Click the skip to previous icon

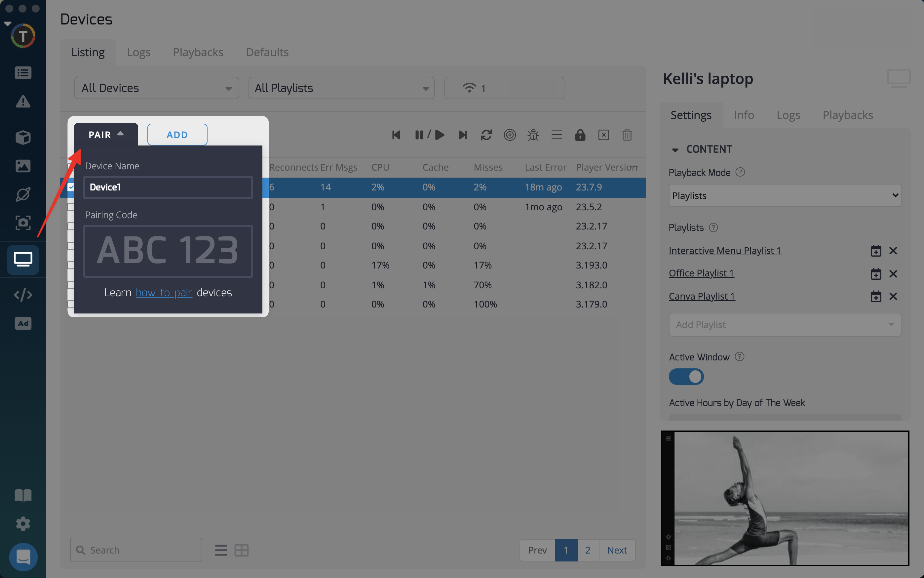tap(396, 135)
